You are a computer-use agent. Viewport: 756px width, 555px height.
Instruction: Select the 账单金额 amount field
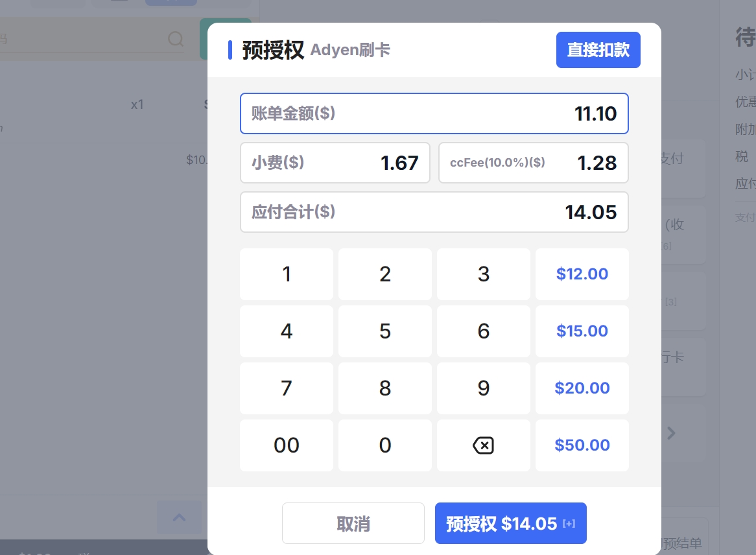(434, 113)
